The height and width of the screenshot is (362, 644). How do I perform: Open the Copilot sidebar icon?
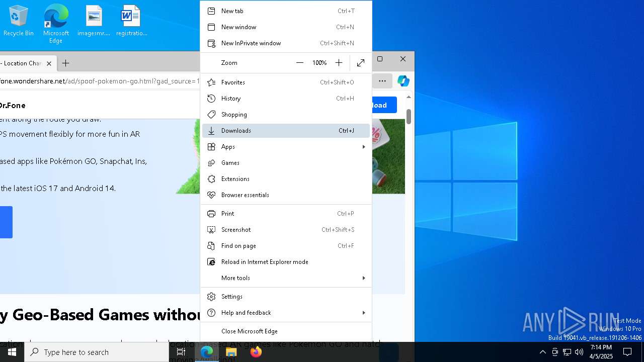click(403, 81)
